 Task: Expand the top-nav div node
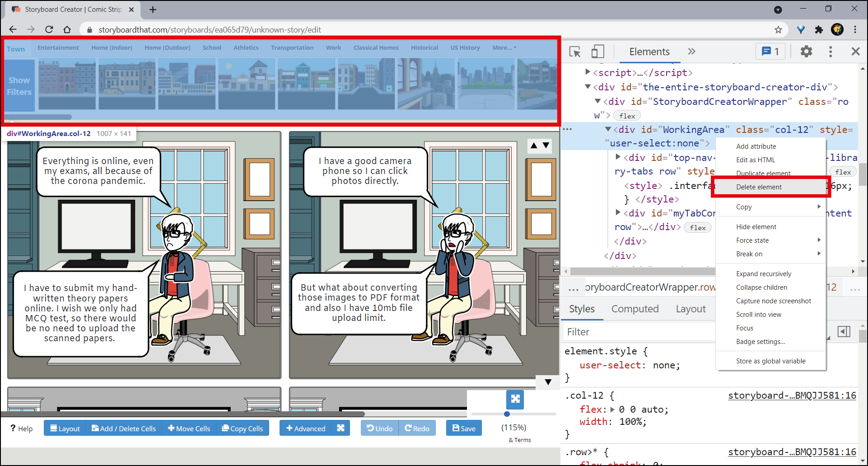[x=618, y=157]
